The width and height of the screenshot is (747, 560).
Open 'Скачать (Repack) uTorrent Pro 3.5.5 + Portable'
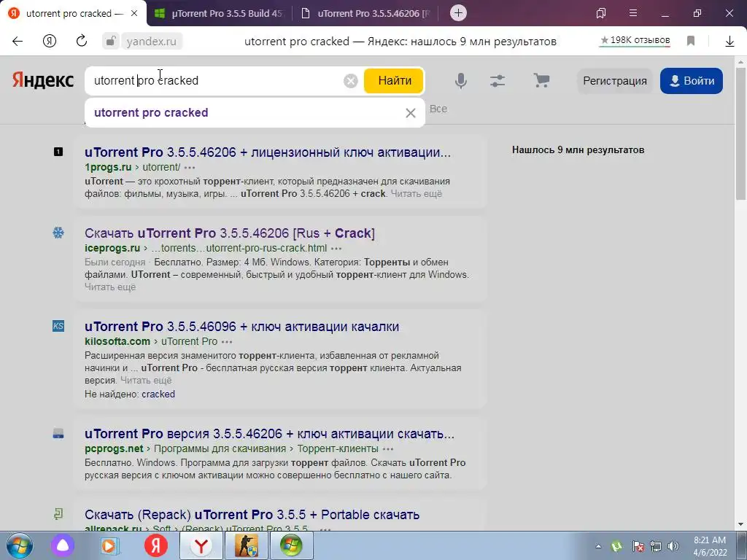252,515
